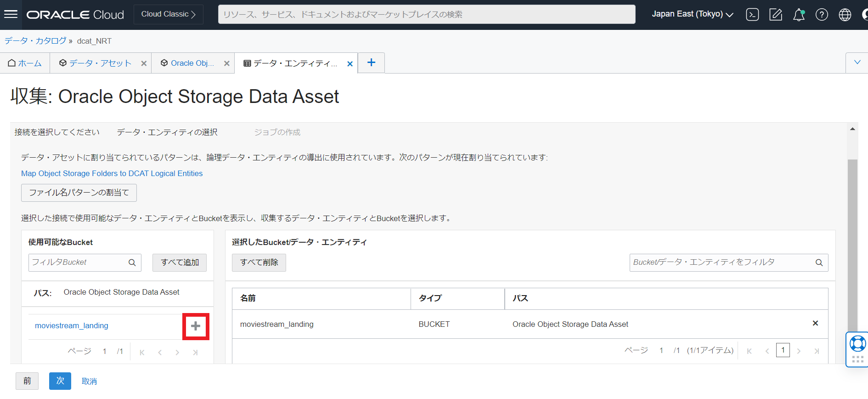This screenshot has width=868, height=399.
Task: Open the hamburger navigation menu
Action: 11,14
